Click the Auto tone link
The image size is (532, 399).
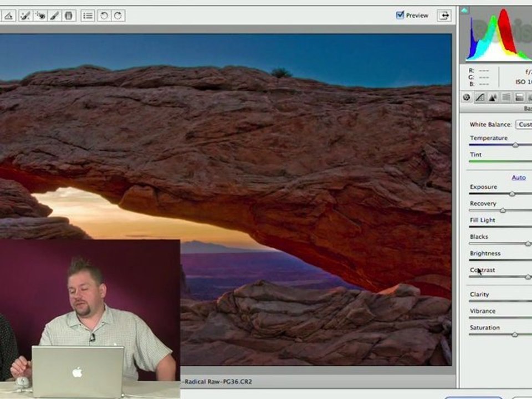tap(519, 177)
